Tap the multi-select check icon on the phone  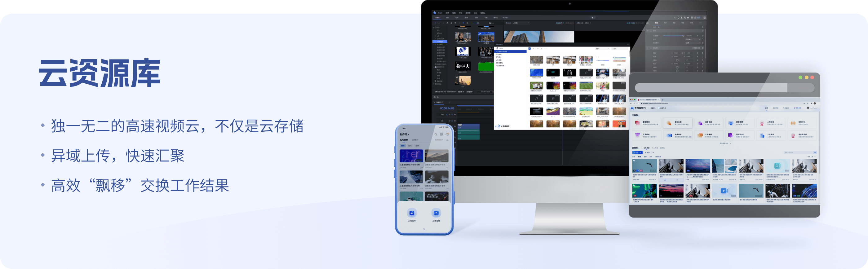click(x=441, y=134)
